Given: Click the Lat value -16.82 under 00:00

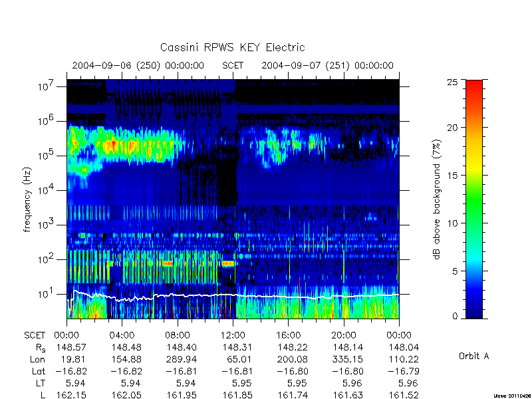Looking at the screenshot, I should coord(71,371).
